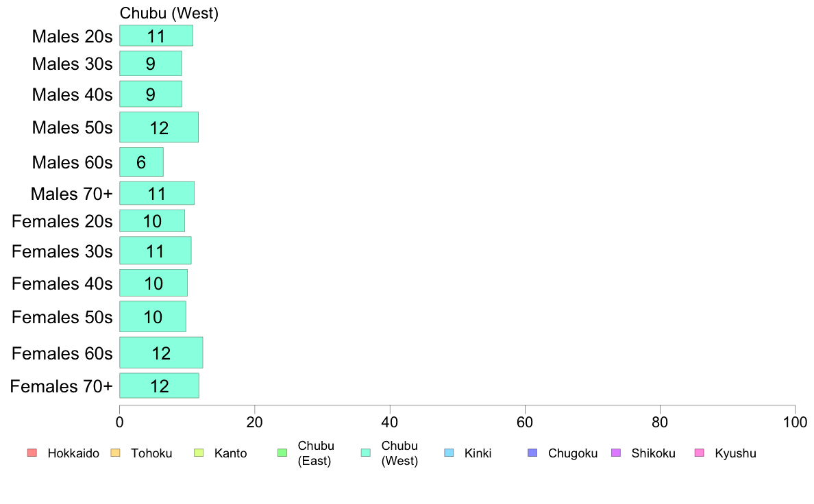The image size is (814, 504).
Task: Click the 100 axis tick label
Action: (795, 422)
